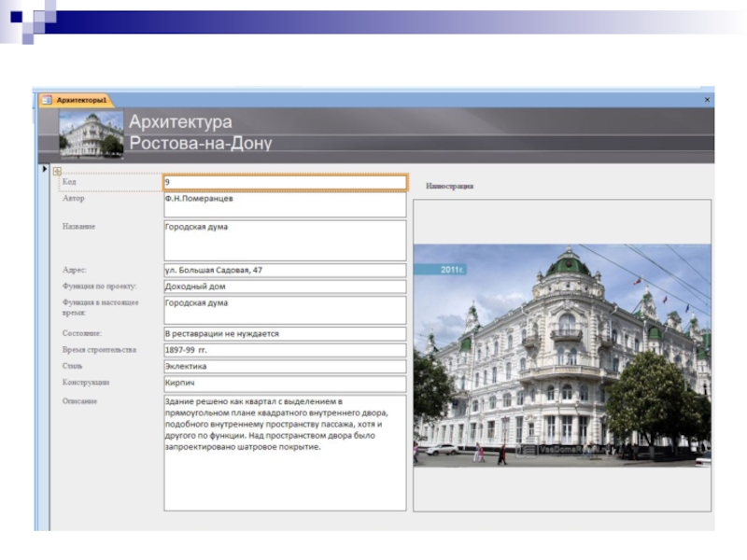
Task: Click inside the Описание text box
Action: (285, 453)
